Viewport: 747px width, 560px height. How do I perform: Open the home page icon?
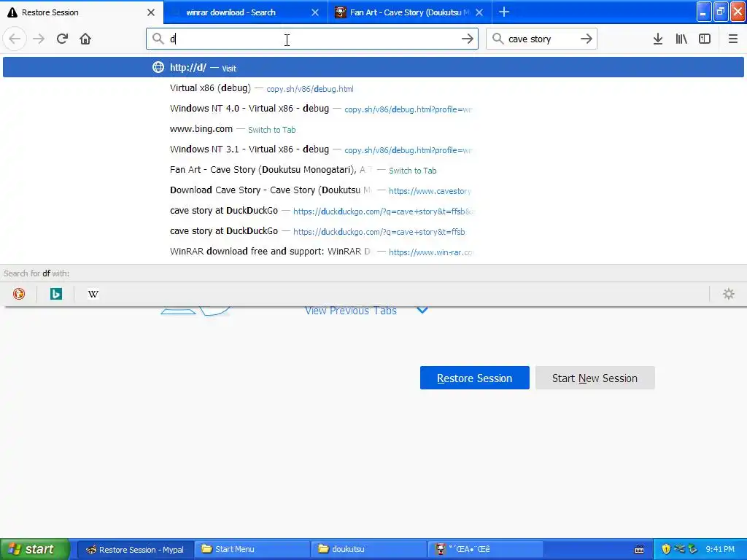85,39
